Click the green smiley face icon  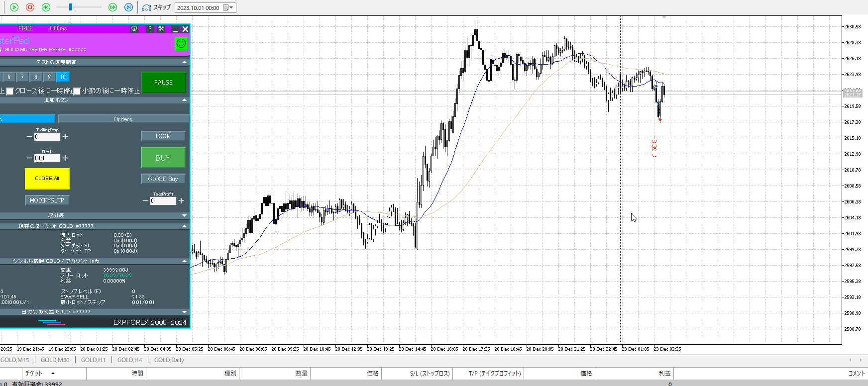[181, 43]
